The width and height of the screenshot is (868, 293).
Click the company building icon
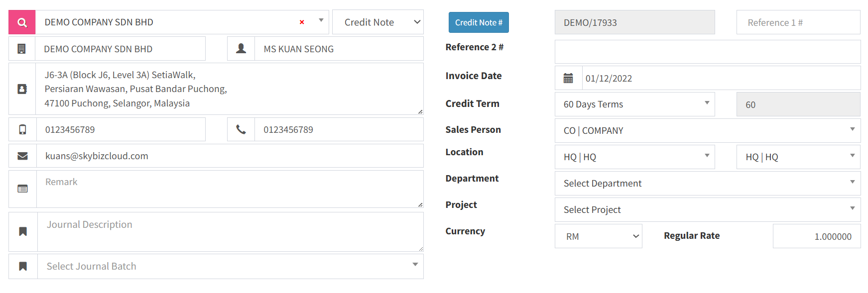pos(22,49)
